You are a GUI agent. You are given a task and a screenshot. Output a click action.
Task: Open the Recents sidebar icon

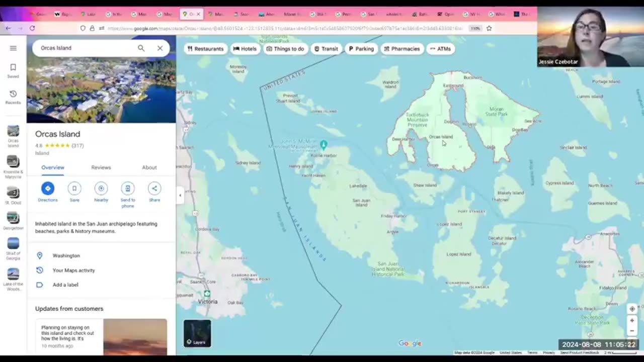point(13,97)
